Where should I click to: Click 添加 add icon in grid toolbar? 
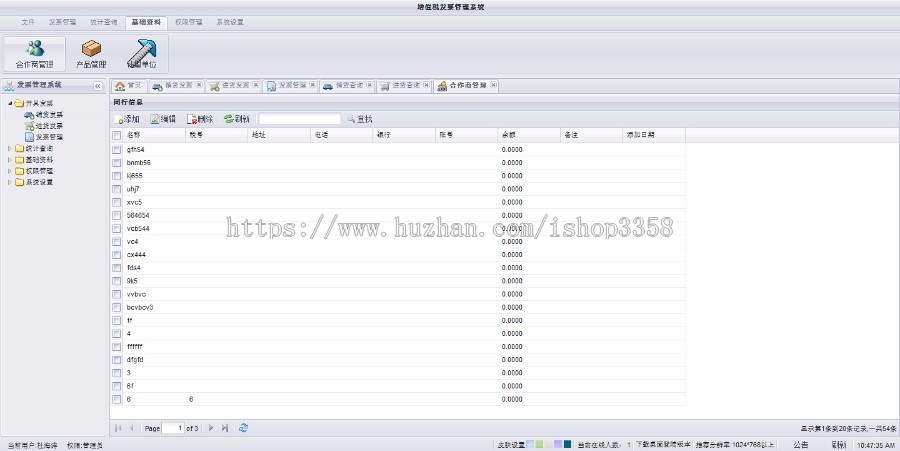[x=119, y=119]
